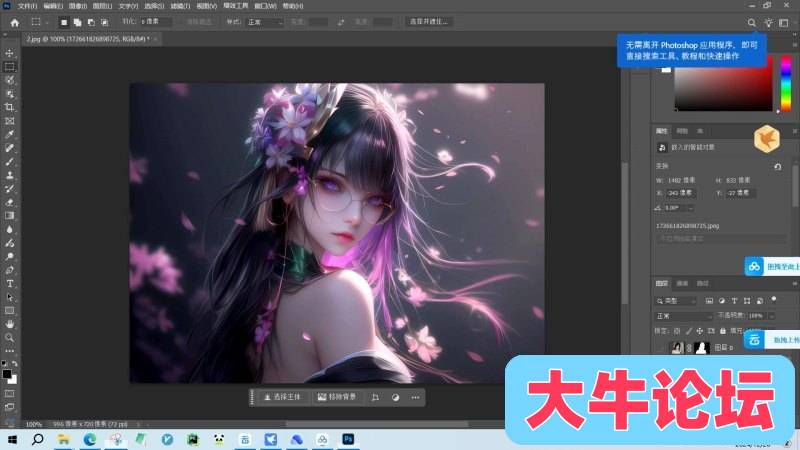Select the History Brush tool

pos(9,189)
